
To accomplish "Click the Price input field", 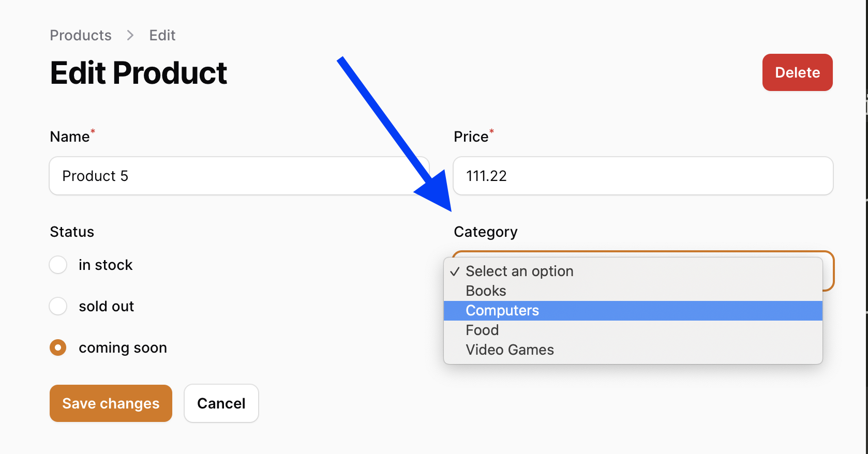I will pos(643,176).
